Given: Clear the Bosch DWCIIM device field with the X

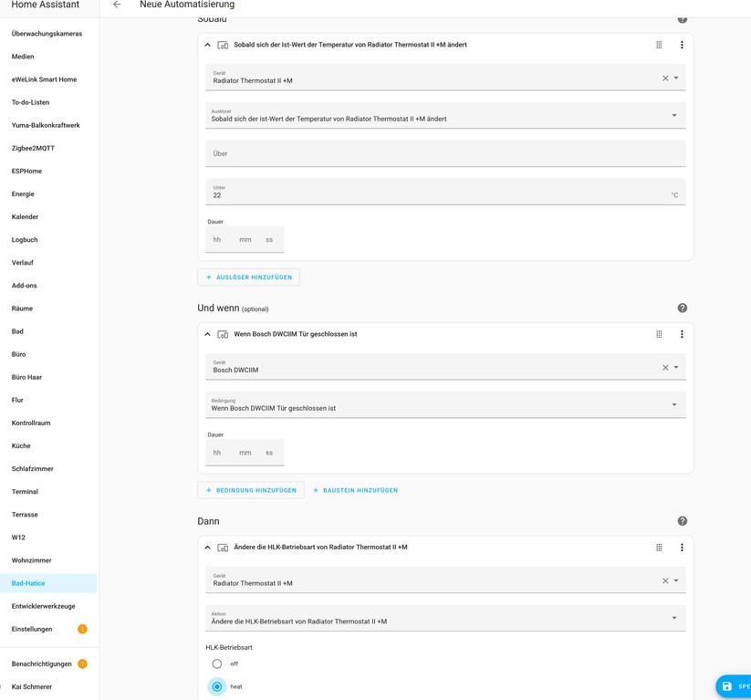Looking at the screenshot, I should click(664, 366).
